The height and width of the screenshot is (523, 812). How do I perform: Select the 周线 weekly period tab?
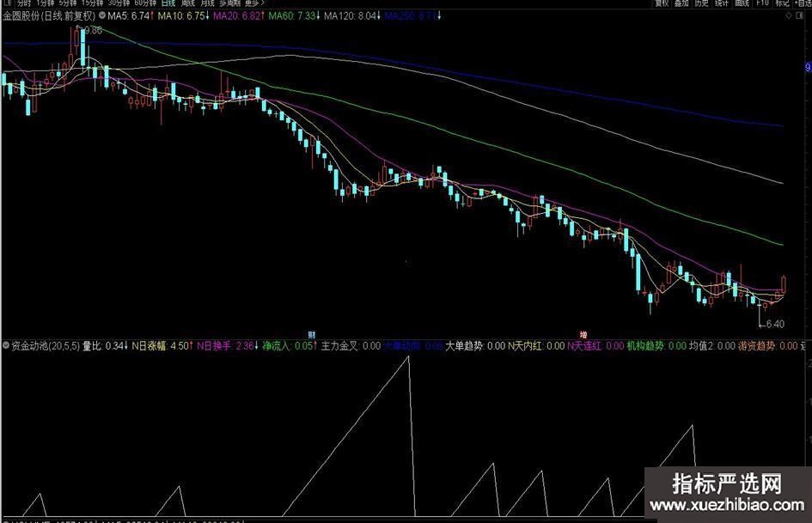[x=188, y=3]
